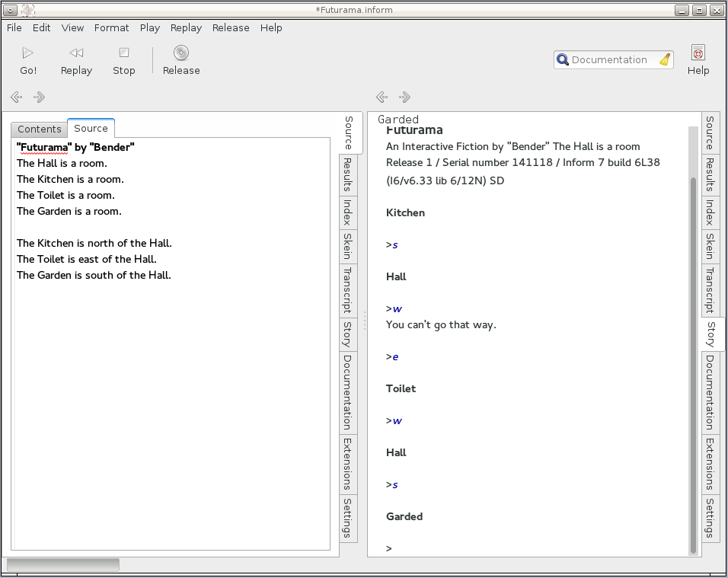Click the magnifier icon in Documentation search
The height and width of the screenshot is (578, 728).
click(563, 60)
